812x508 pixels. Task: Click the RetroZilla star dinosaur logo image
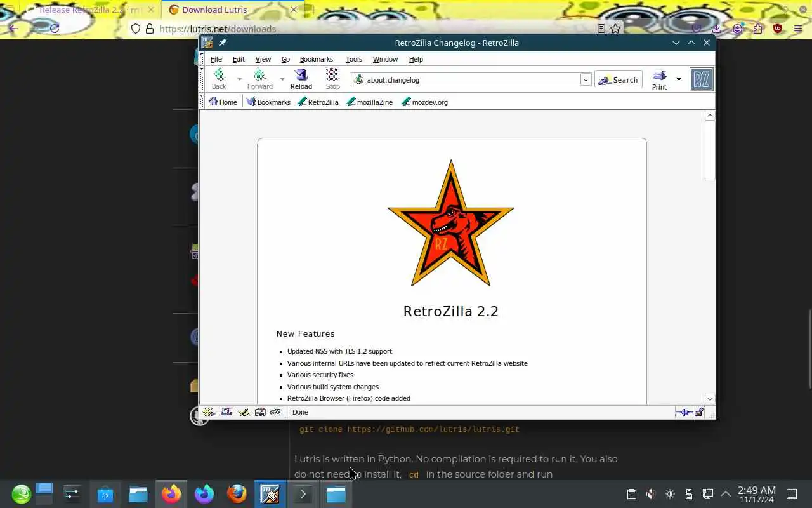pos(451,223)
